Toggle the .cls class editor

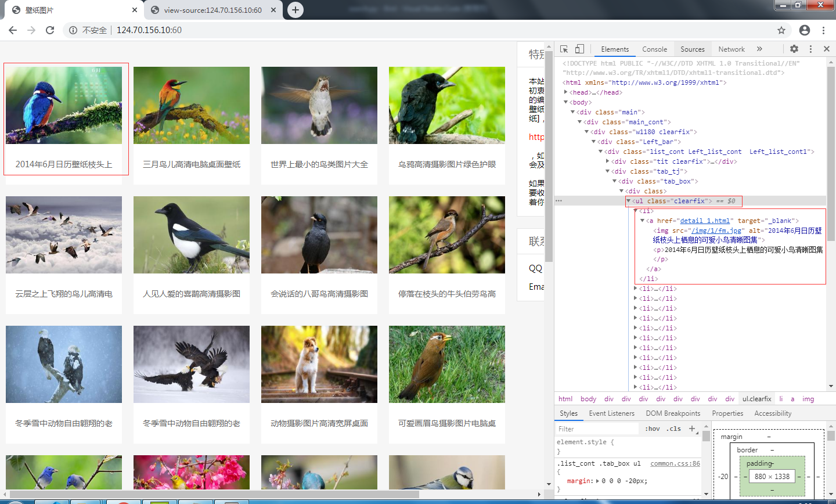point(674,429)
